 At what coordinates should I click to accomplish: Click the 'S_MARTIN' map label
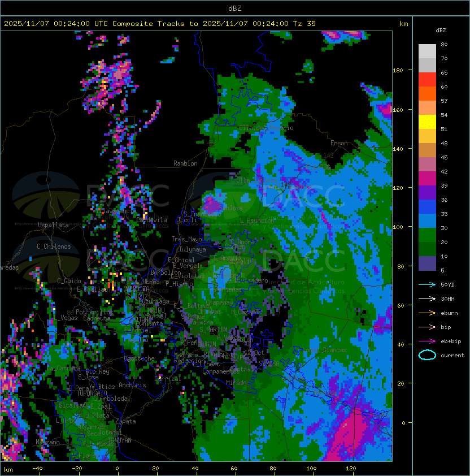tap(213, 329)
